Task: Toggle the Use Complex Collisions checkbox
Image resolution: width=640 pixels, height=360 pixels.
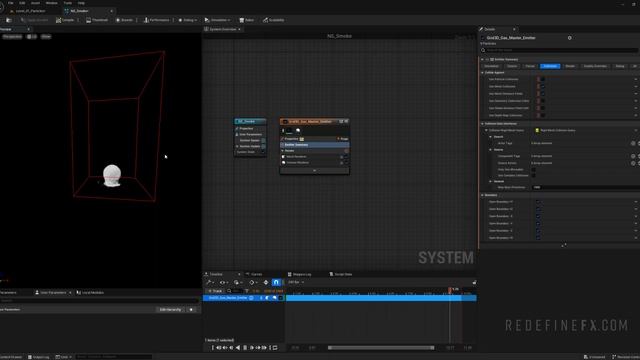Action: tap(533, 176)
